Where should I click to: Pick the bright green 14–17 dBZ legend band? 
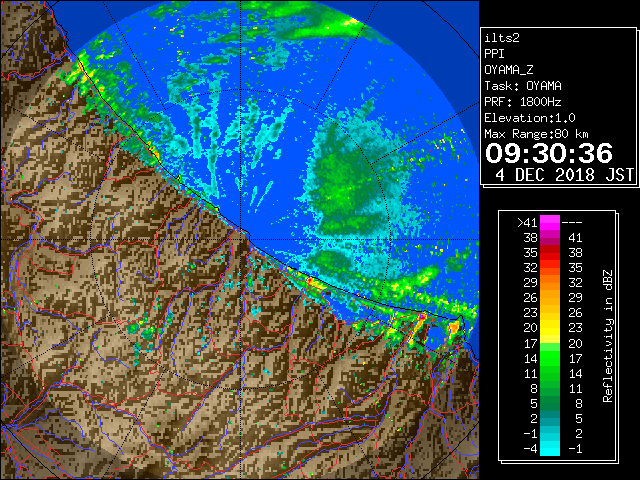tap(550, 358)
